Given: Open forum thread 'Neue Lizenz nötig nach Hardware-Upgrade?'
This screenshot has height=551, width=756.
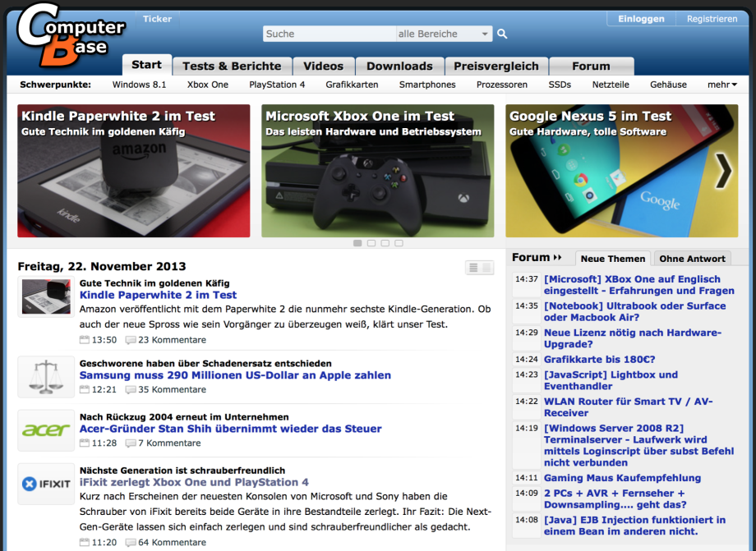Looking at the screenshot, I should 633,338.
